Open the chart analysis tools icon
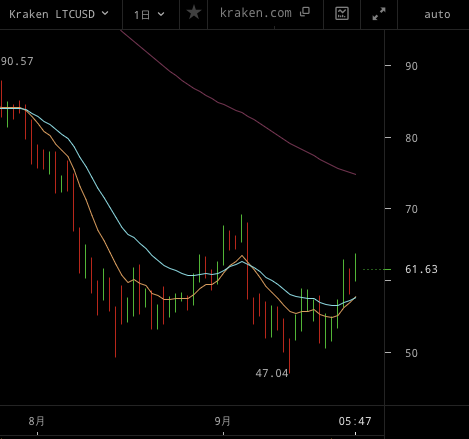The height and width of the screenshot is (439, 469). tap(342, 14)
